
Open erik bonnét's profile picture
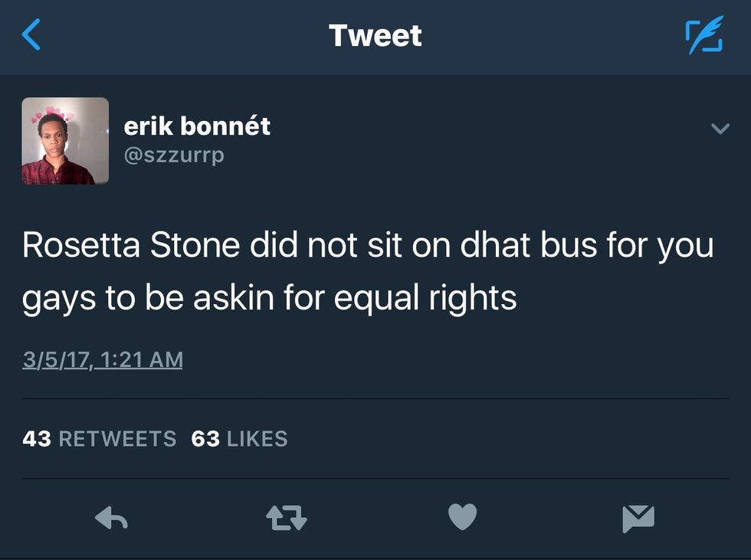[65, 141]
